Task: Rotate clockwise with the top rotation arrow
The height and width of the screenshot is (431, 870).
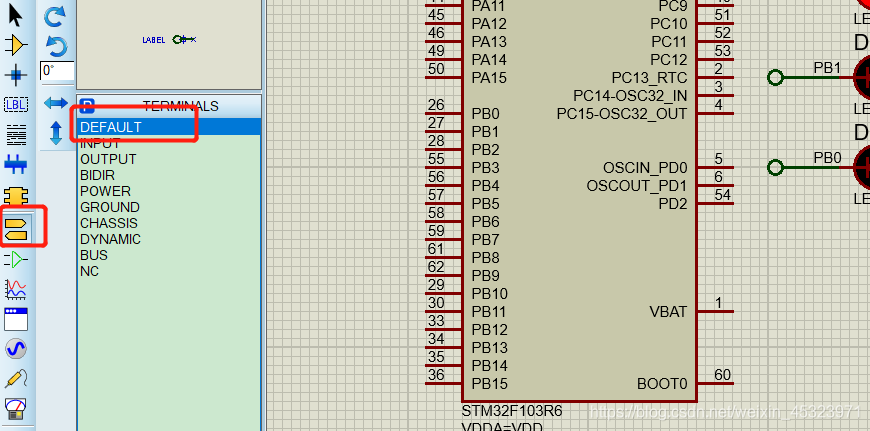Action: click(54, 16)
